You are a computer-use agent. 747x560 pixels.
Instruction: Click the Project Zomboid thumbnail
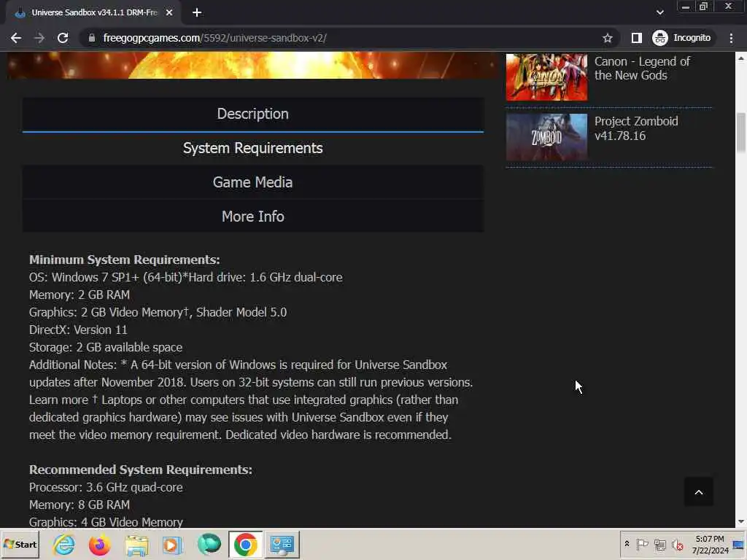coord(546,137)
